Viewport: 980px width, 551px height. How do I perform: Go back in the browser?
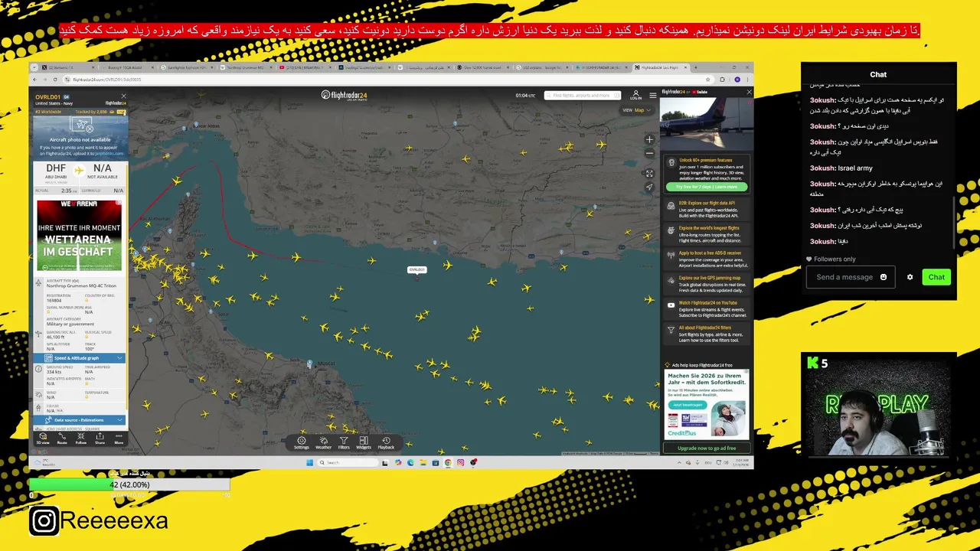point(35,80)
